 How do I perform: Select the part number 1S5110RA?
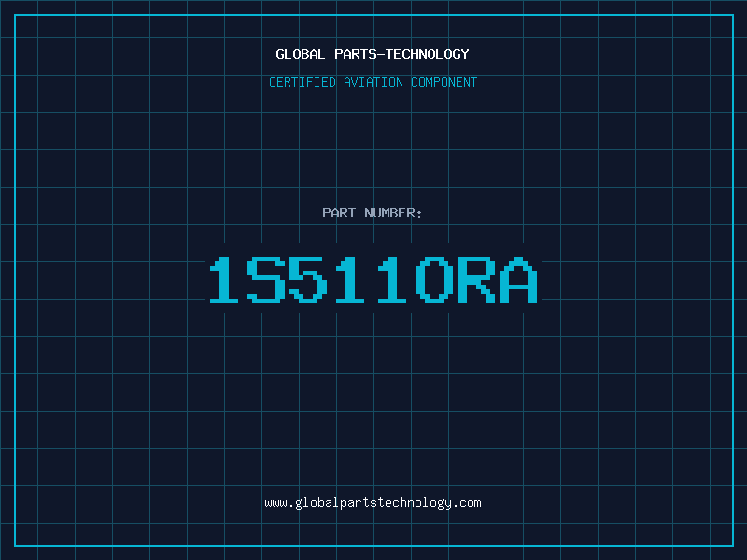pyautogui.click(x=373, y=280)
